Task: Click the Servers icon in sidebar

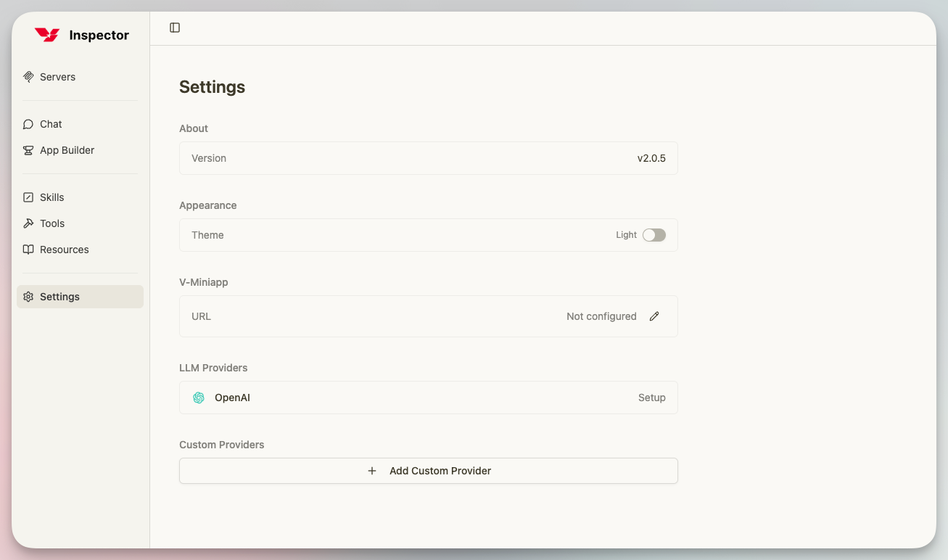Action: pyautogui.click(x=28, y=77)
